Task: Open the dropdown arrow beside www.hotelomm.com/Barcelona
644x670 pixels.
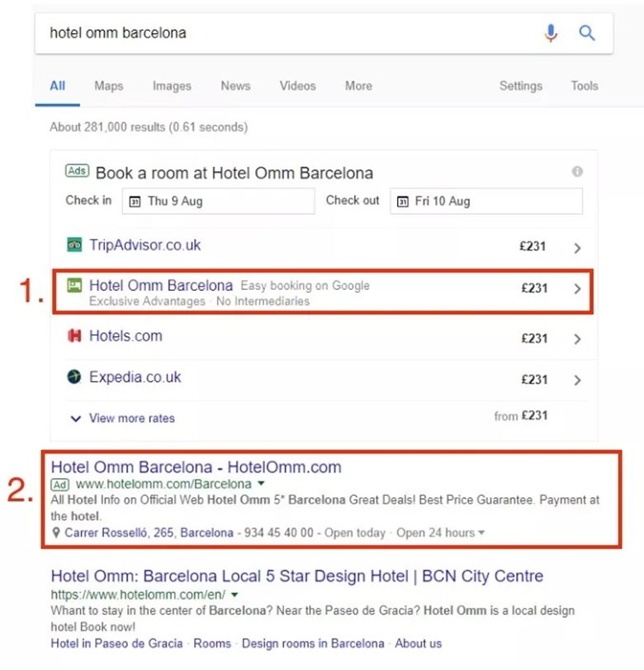Action: 261,484
